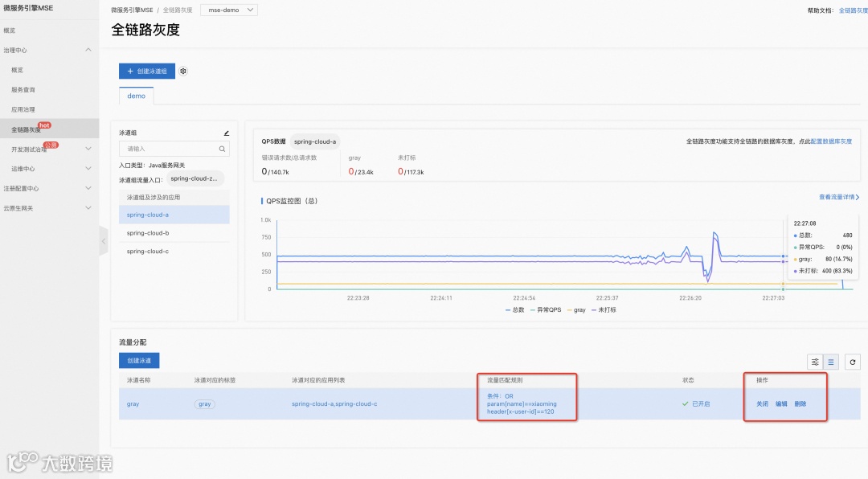Click 已开启 status in gray row
This screenshot has height=479, width=868.
[696, 403]
